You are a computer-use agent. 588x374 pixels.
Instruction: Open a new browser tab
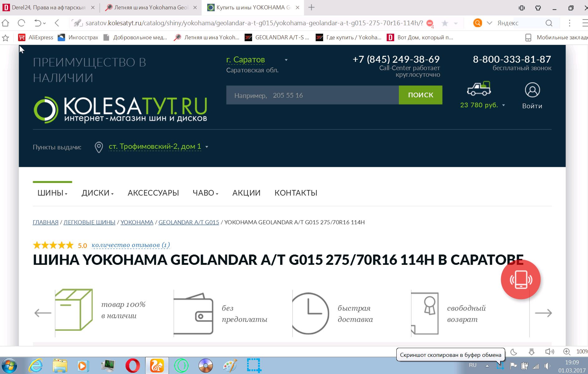[x=311, y=7]
